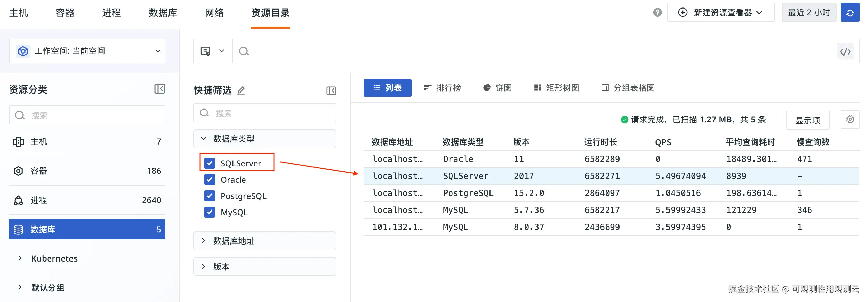Viewport: 868px width, 302px height.
Task: Switch to 饼图 view
Action: pyautogui.click(x=497, y=88)
